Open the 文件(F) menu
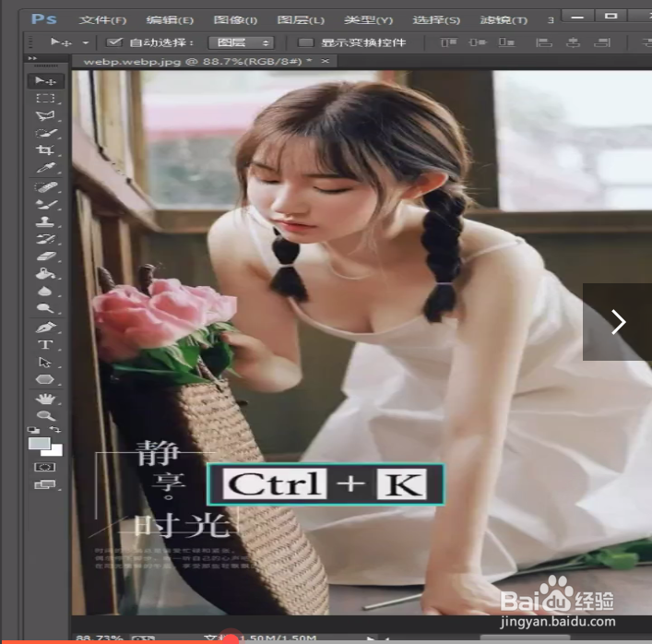This screenshot has height=644, width=652. pos(102,20)
